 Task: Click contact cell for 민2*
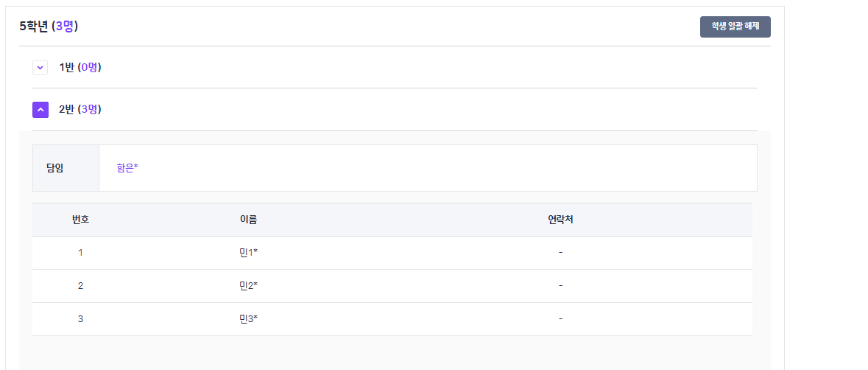(x=560, y=286)
